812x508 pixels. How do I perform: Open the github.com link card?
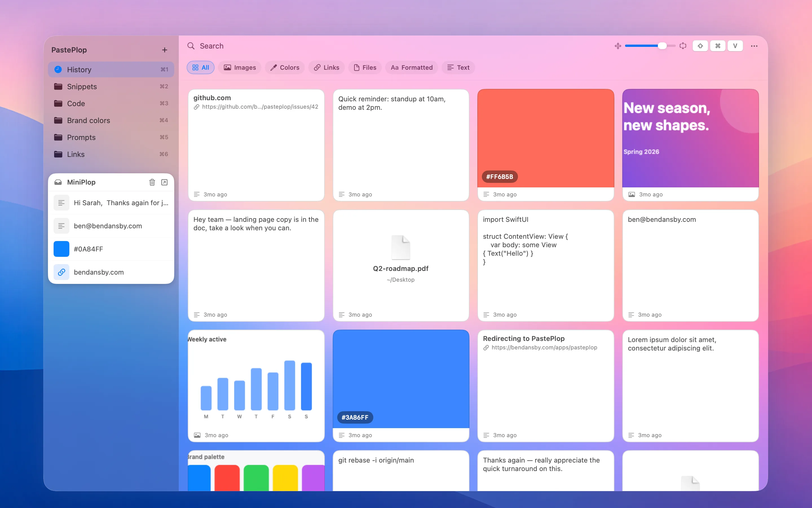(x=256, y=145)
